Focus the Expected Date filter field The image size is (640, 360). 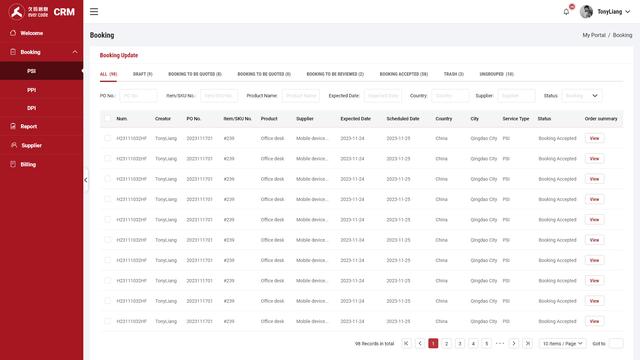(383, 96)
